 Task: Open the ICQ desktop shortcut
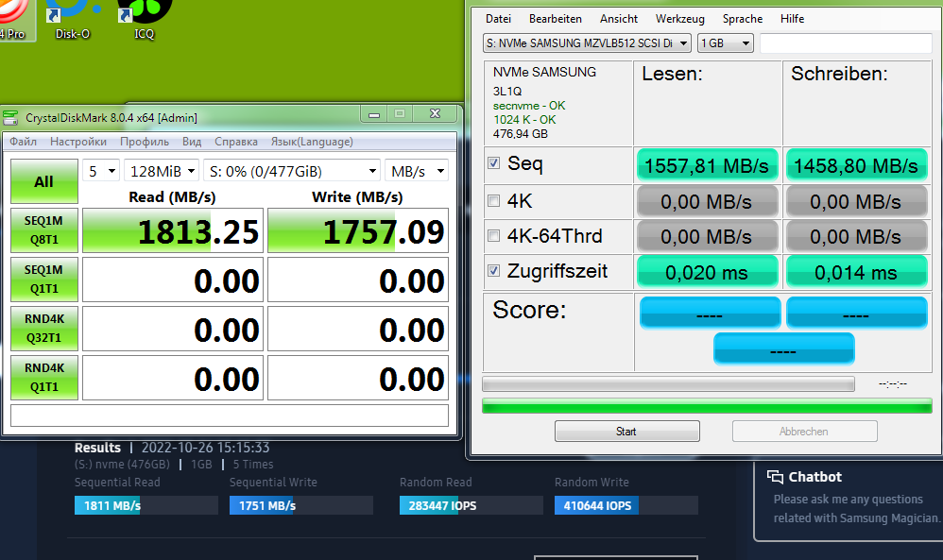click(x=144, y=21)
